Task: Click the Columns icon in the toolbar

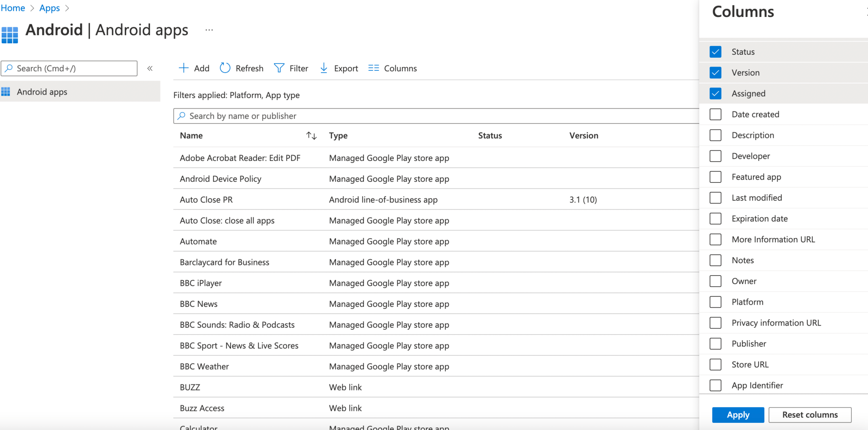Action: pos(373,68)
